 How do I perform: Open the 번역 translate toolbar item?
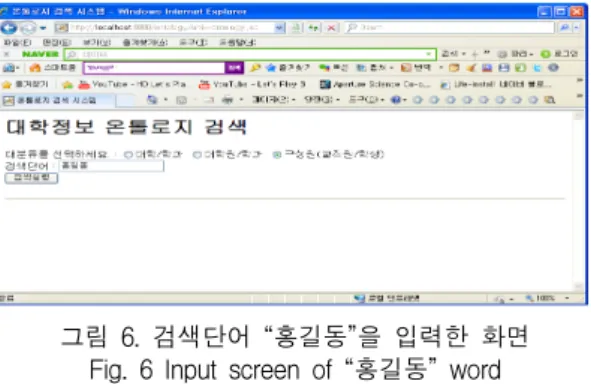(416, 68)
